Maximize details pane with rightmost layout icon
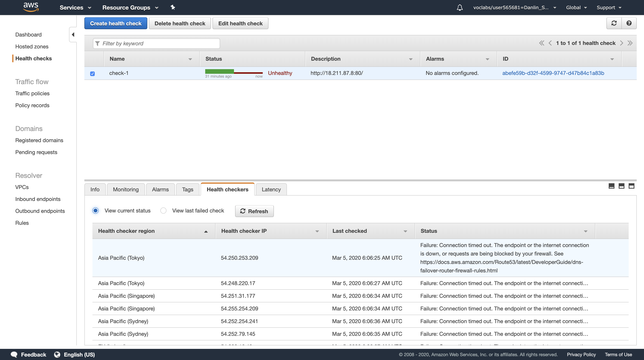The height and width of the screenshot is (360, 644). tap(631, 186)
